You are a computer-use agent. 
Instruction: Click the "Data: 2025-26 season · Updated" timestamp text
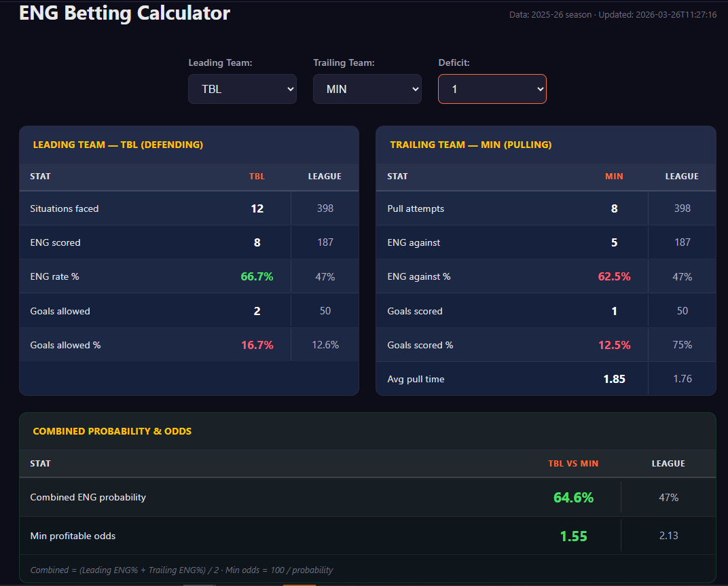point(613,15)
